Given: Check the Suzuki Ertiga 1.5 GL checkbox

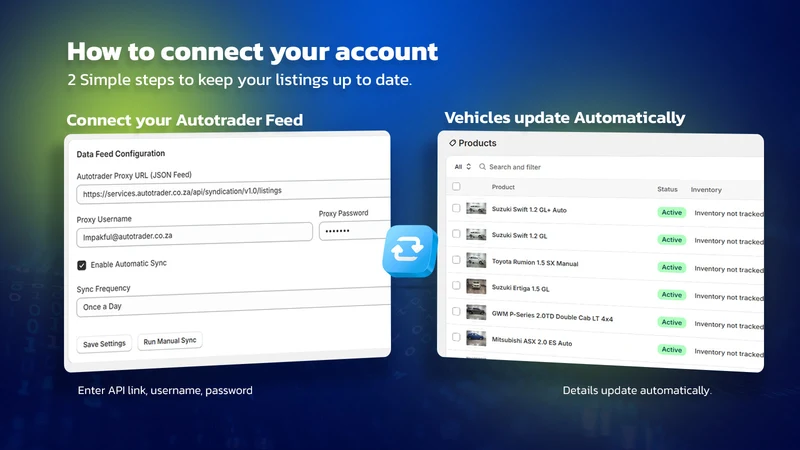Looking at the screenshot, I should 456,285.
